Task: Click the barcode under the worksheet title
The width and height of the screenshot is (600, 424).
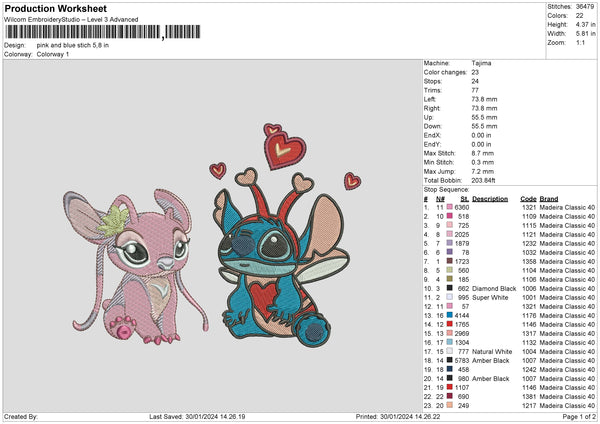Action: pos(103,32)
